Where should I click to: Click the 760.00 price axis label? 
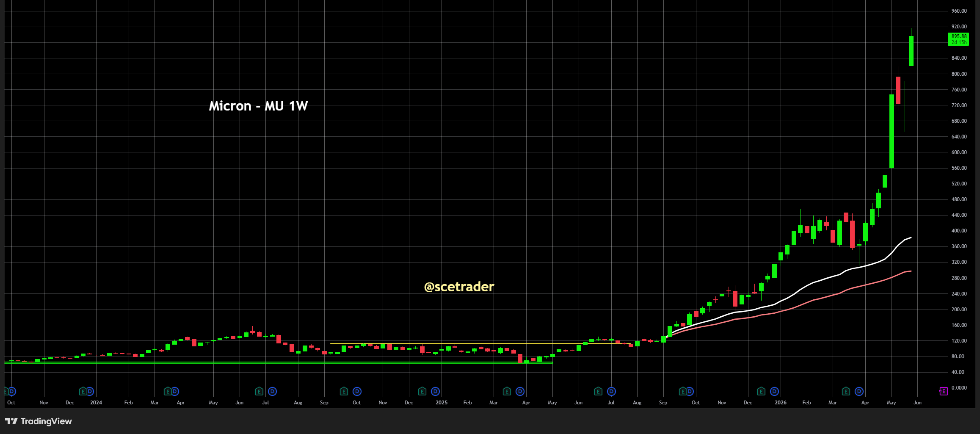[959, 90]
